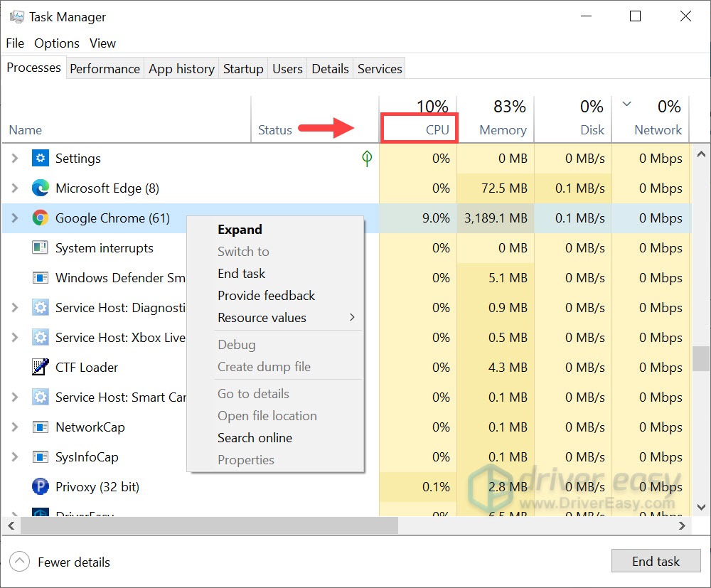
Task: Open the Users tab
Action: pyautogui.click(x=287, y=68)
